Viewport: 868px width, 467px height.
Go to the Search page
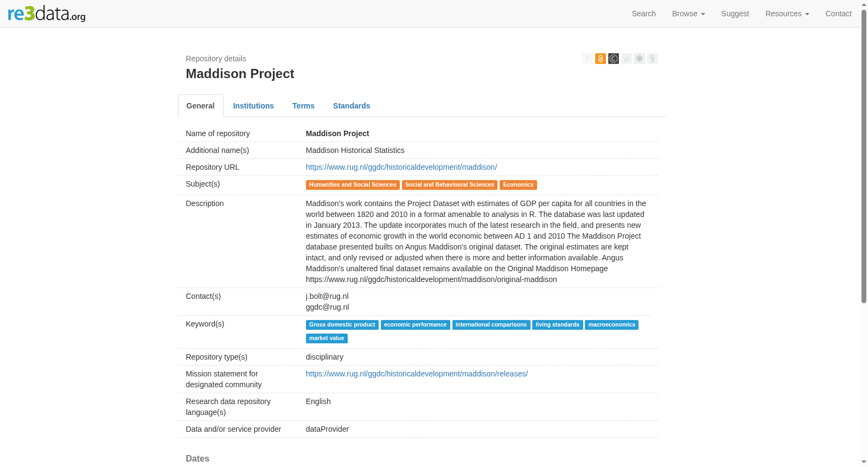pyautogui.click(x=644, y=14)
